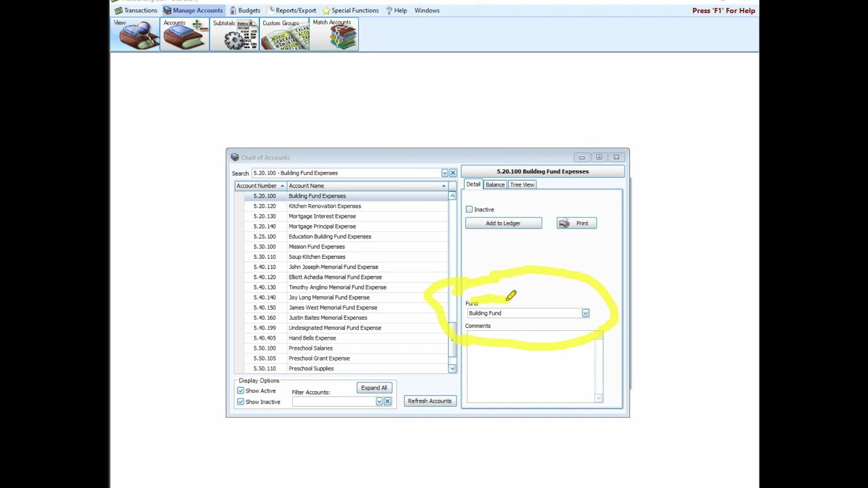The width and height of the screenshot is (868, 488).
Task: Open the Fund dropdown showing Building Fund
Action: click(x=585, y=312)
